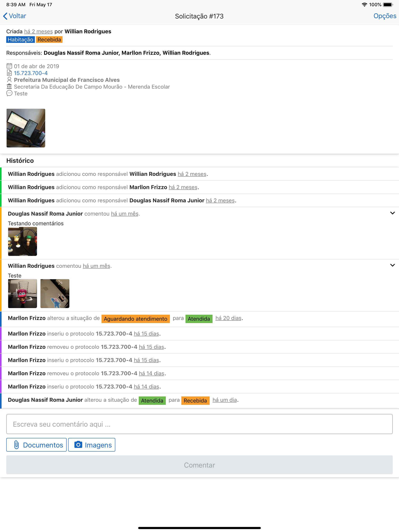Click the row adding Marllon Frizzo as responsável
This screenshot has height=532, width=399.
tap(199, 187)
